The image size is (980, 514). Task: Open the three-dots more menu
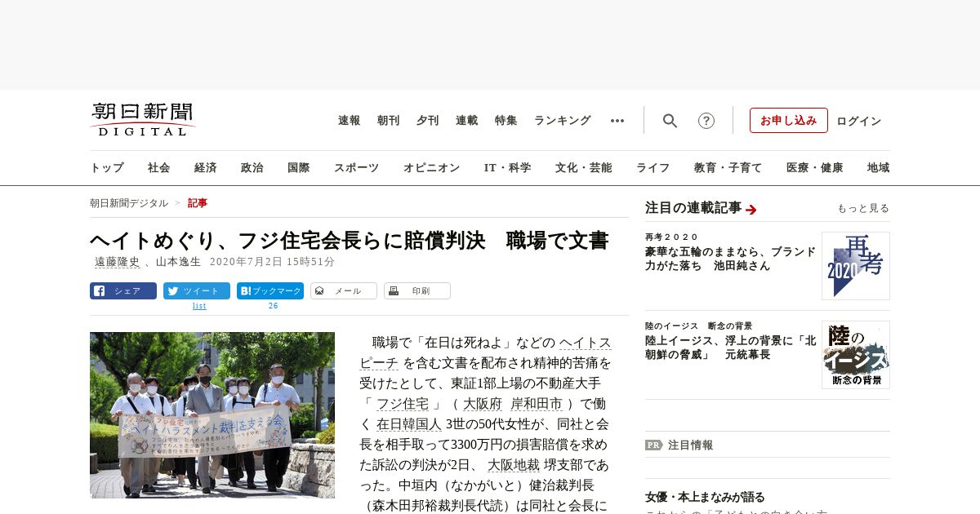point(617,121)
